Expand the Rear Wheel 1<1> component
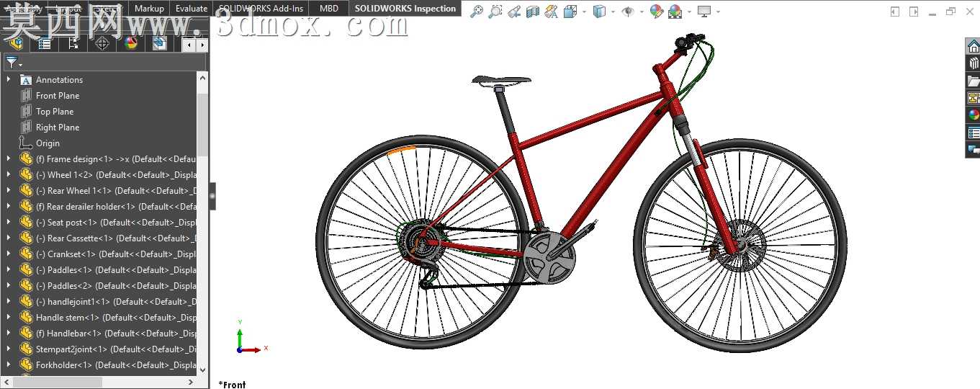This screenshot has height=389, width=980. click(x=9, y=190)
